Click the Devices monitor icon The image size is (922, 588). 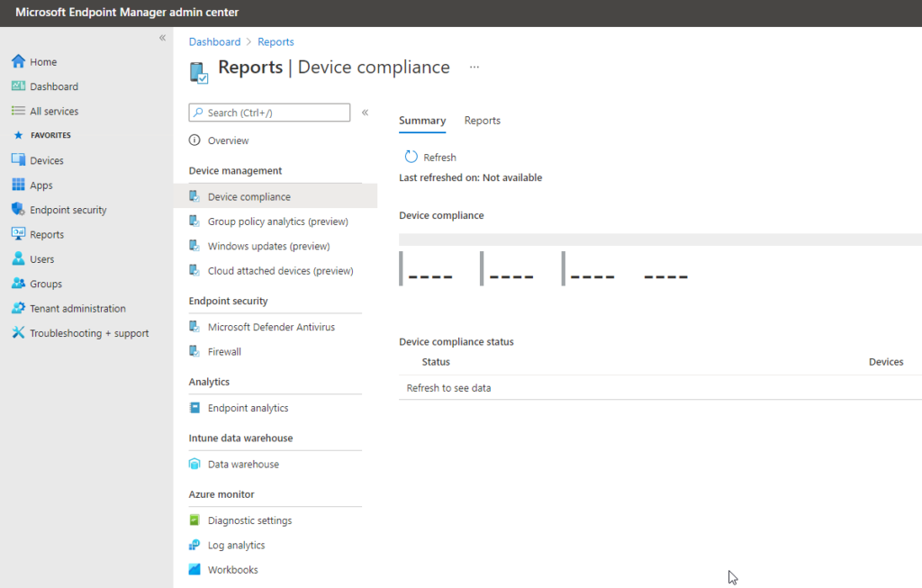[18, 160]
